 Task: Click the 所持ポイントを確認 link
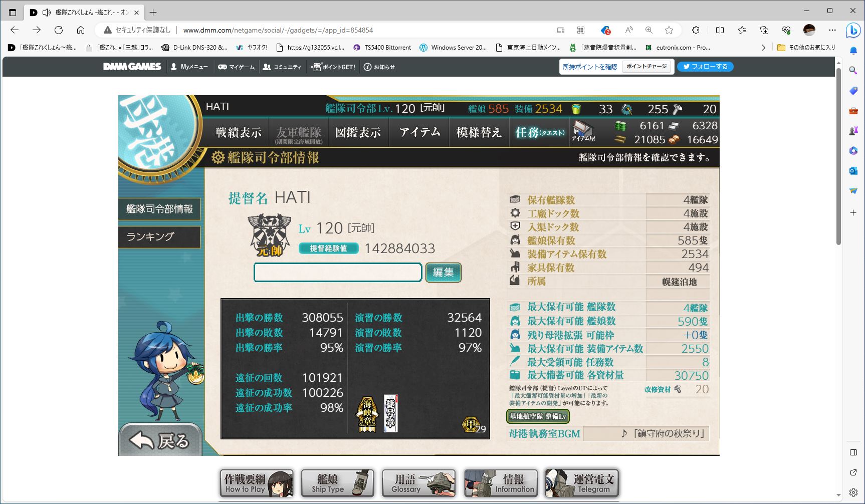[590, 67]
